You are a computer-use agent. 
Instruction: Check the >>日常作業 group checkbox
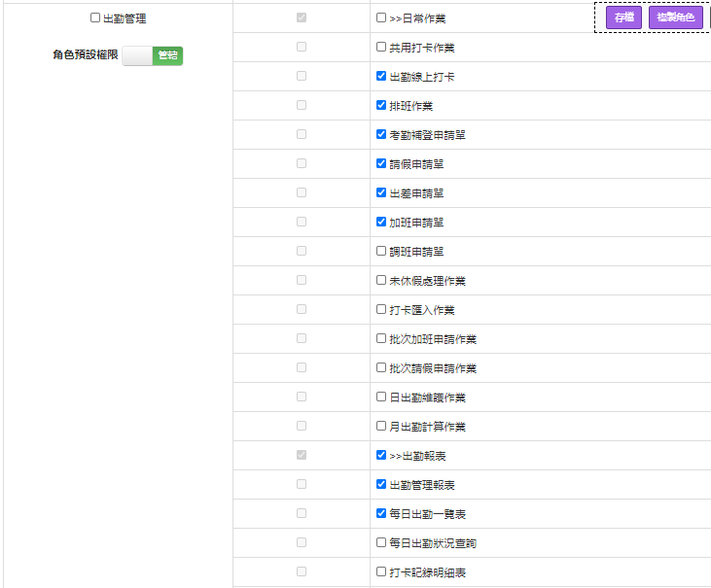click(x=381, y=17)
